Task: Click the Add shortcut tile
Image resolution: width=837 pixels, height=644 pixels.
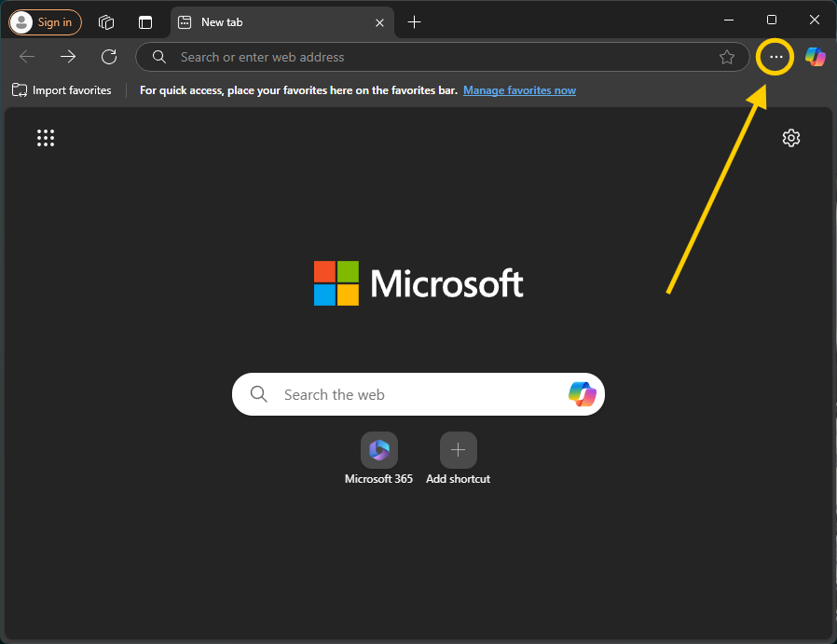Action: click(458, 451)
